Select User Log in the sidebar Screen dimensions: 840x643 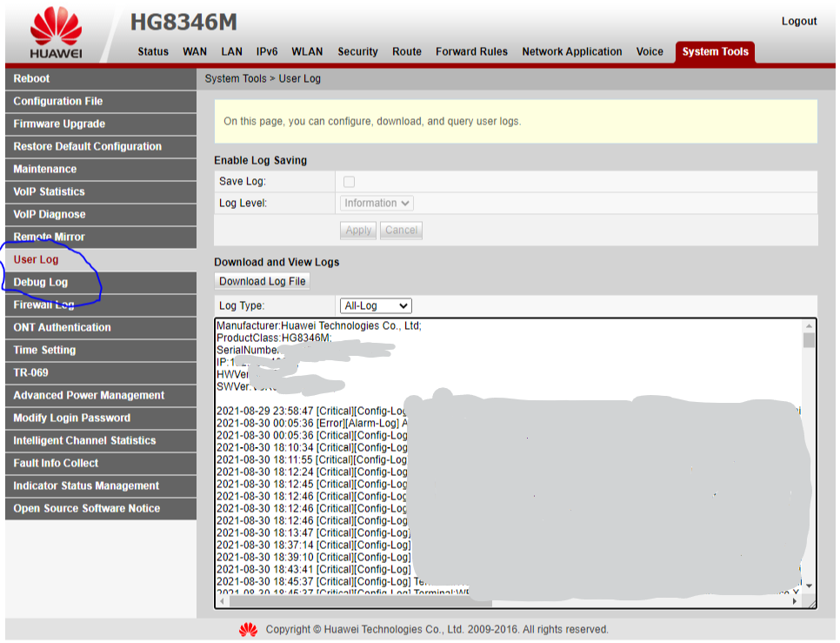[x=101, y=259]
